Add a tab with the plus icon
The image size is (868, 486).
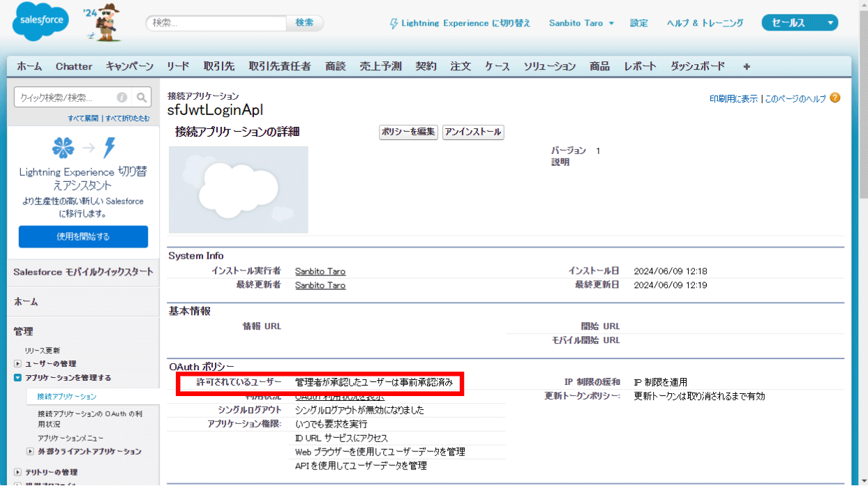pos(747,67)
